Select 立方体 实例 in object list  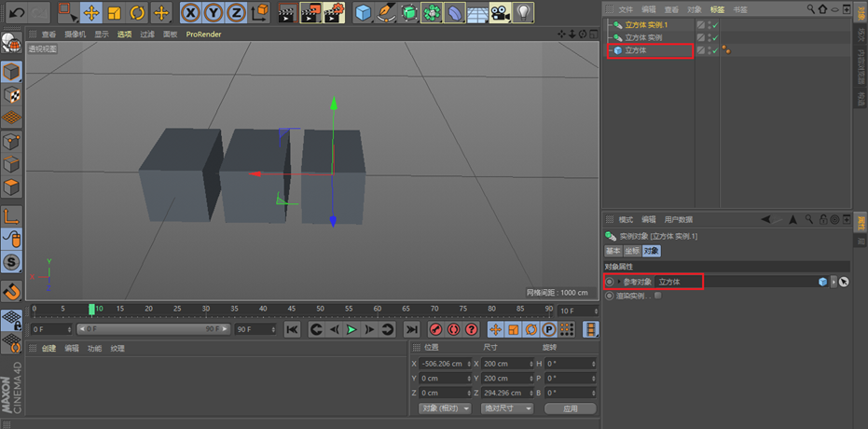643,37
